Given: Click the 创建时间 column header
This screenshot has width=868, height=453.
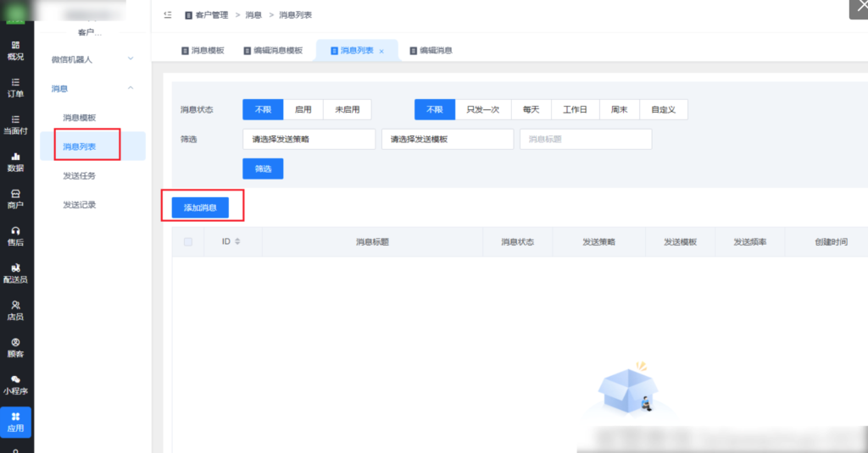Looking at the screenshot, I should (831, 241).
